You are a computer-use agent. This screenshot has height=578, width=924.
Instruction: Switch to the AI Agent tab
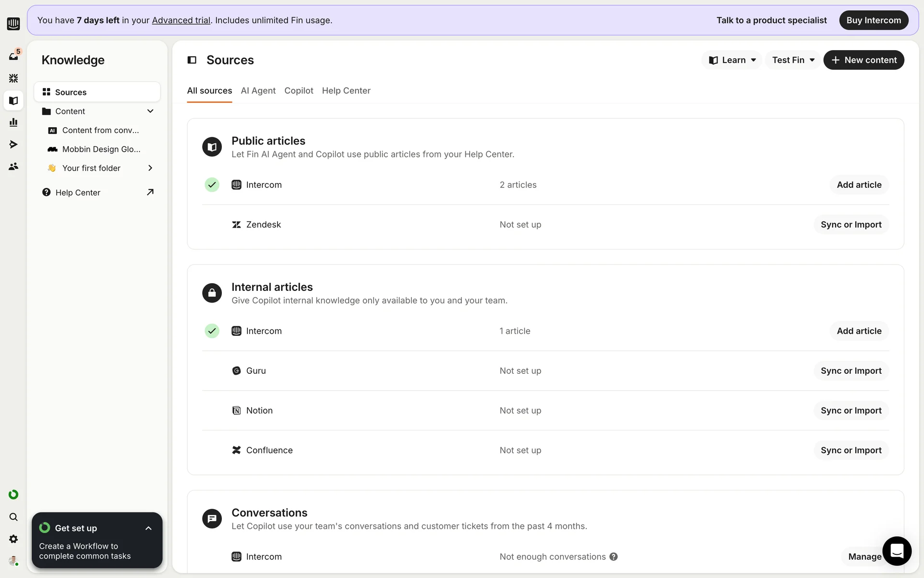(258, 91)
